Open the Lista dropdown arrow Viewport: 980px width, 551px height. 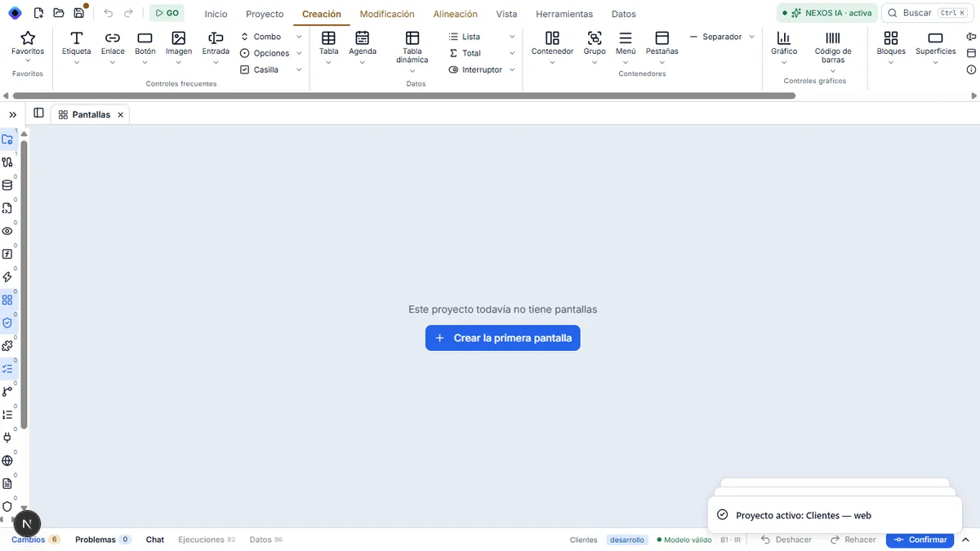pyautogui.click(x=512, y=37)
